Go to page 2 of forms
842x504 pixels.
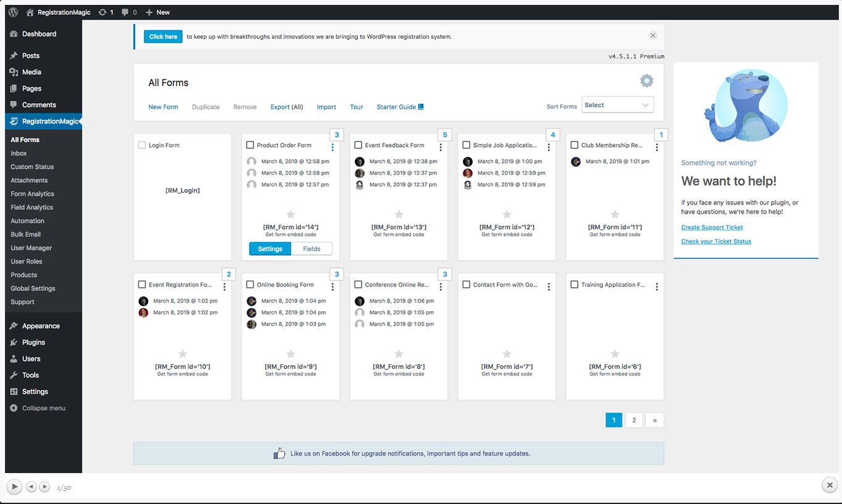coord(634,420)
